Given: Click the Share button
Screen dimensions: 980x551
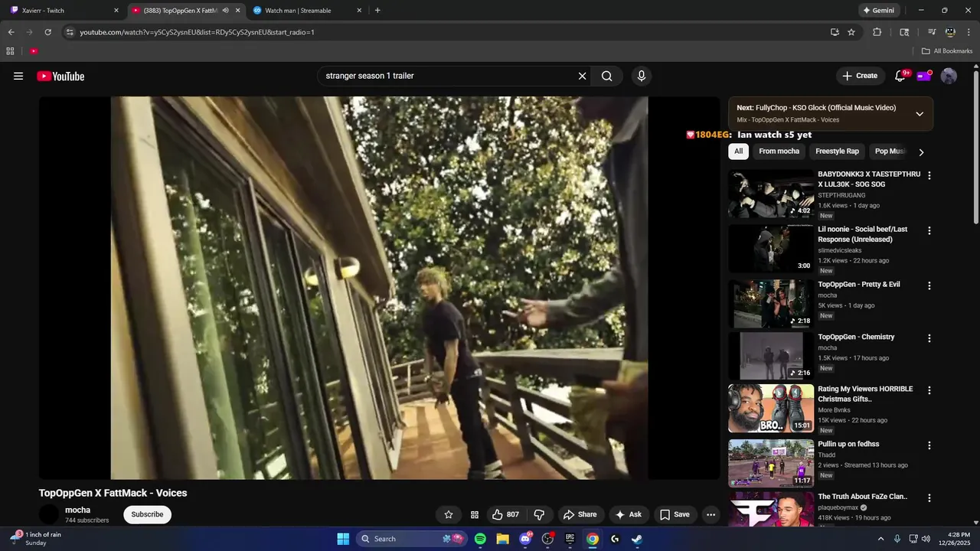Looking at the screenshot, I should 580,514.
